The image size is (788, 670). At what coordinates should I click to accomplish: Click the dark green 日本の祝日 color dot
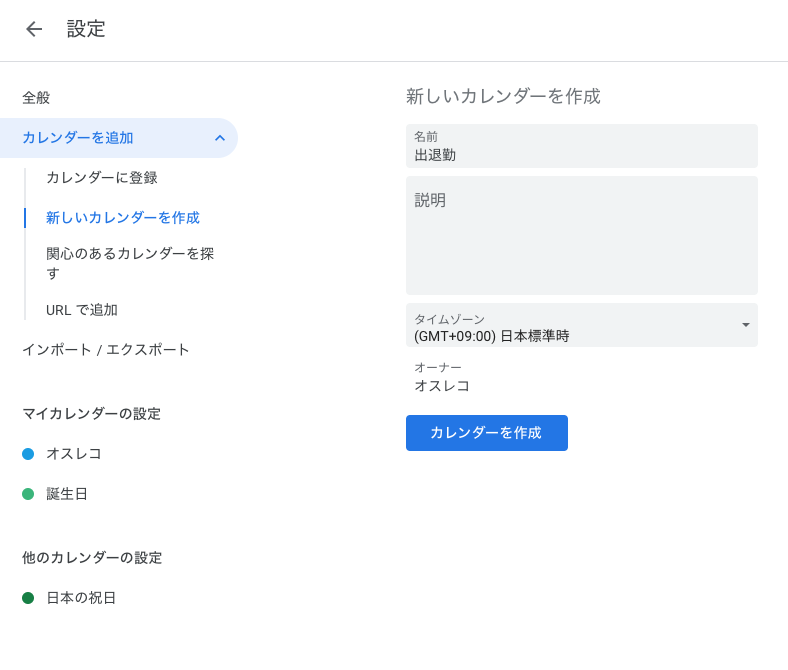pos(28,598)
